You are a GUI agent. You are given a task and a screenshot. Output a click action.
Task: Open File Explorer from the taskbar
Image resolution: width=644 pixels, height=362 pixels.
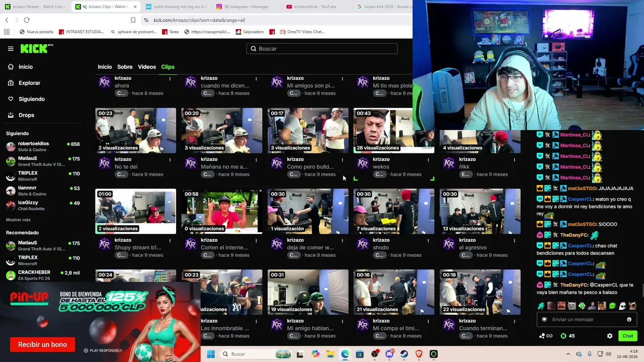pyautogui.click(x=330, y=354)
